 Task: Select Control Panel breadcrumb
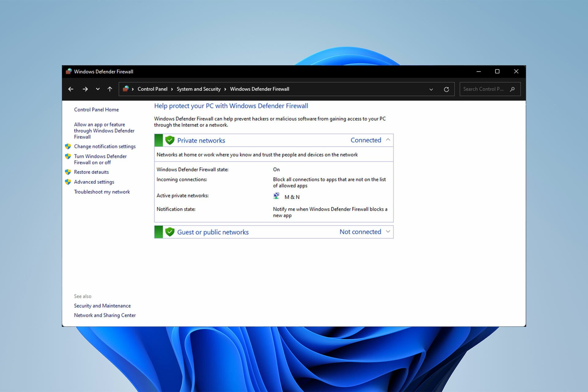pos(152,89)
